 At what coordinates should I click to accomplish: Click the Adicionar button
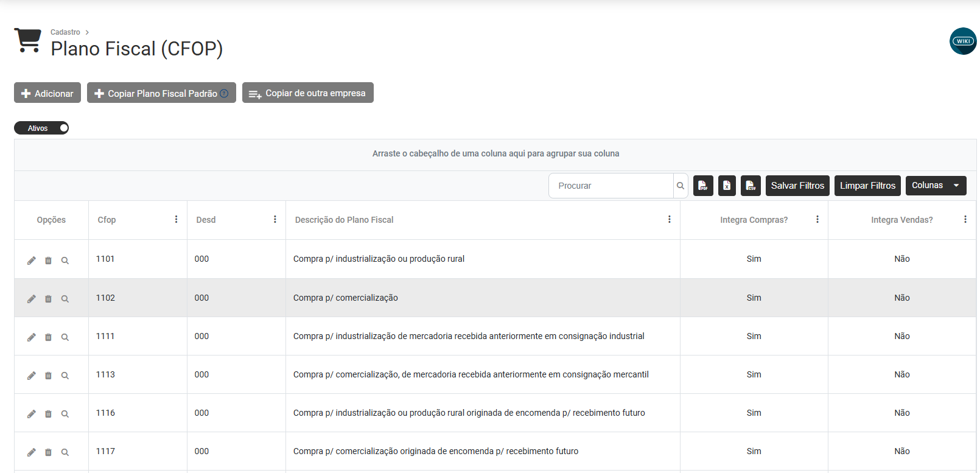click(x=47, y=93)
